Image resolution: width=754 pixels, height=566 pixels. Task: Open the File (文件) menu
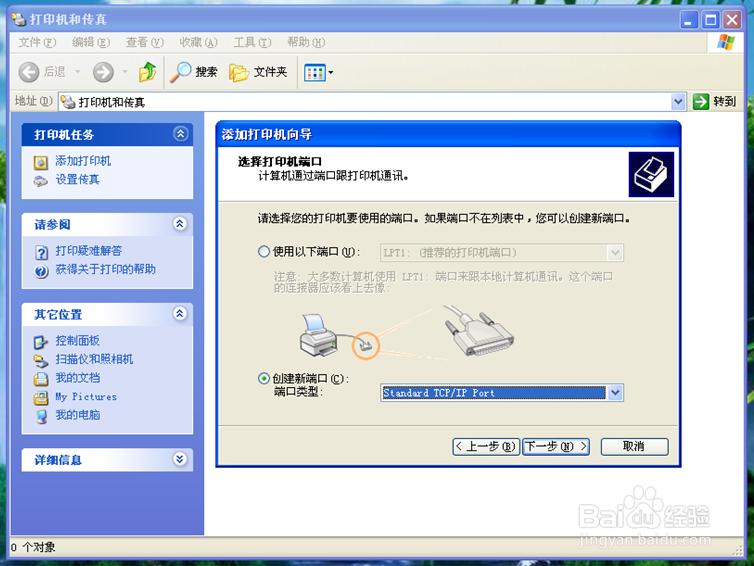(37, 43)
